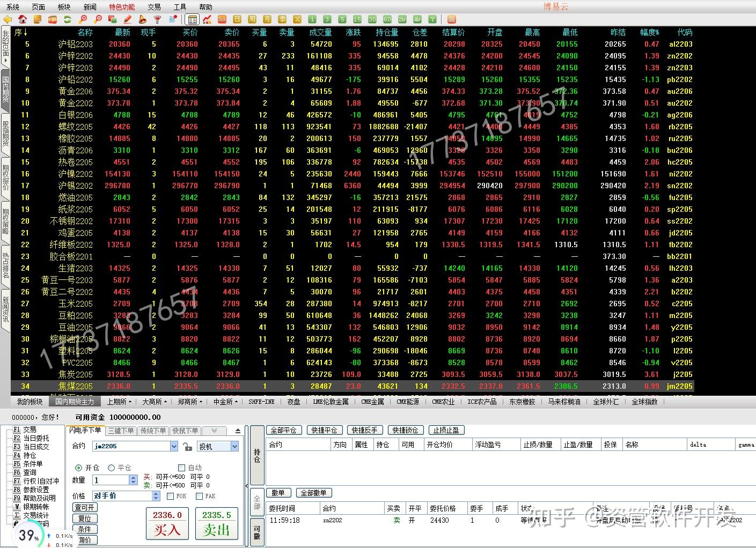Select the 持仓 vertical positions tab
This screenshot has height=548, width=756.
click(x=257, y=456)
